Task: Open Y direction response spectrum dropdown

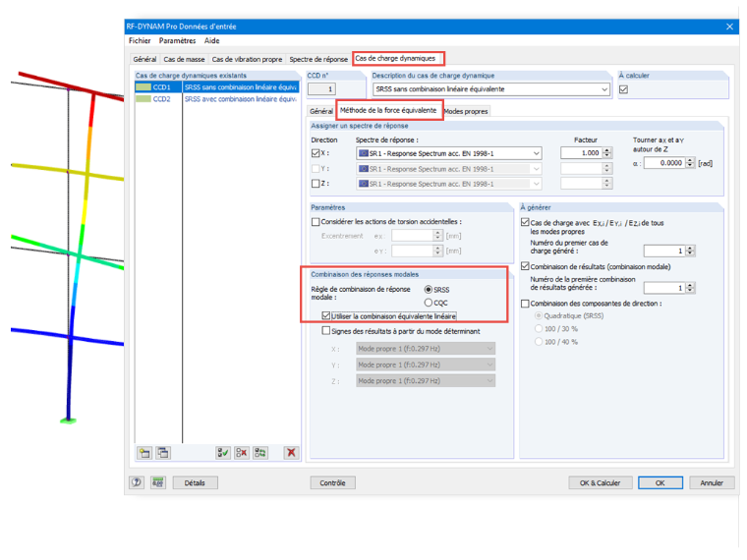Action: pyautogui.click(x=537, y=169)
